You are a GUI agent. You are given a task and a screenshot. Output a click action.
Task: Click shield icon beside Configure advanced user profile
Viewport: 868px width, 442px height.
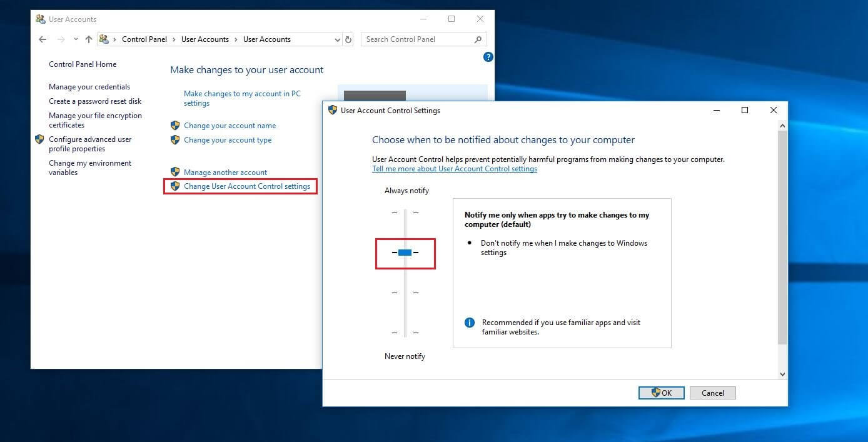[x=39, y=139]
